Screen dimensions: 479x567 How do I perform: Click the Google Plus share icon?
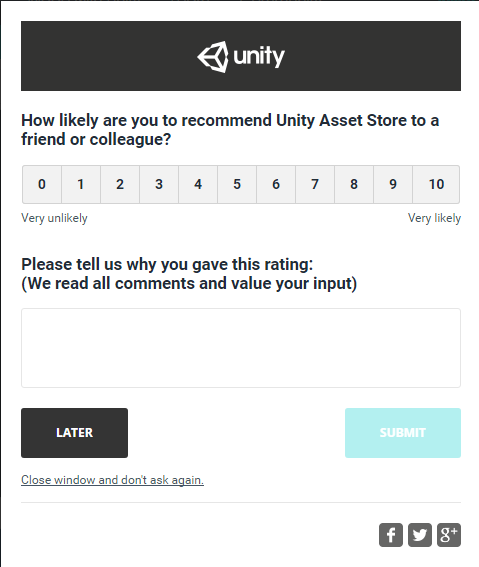click(x=449, y=535)
